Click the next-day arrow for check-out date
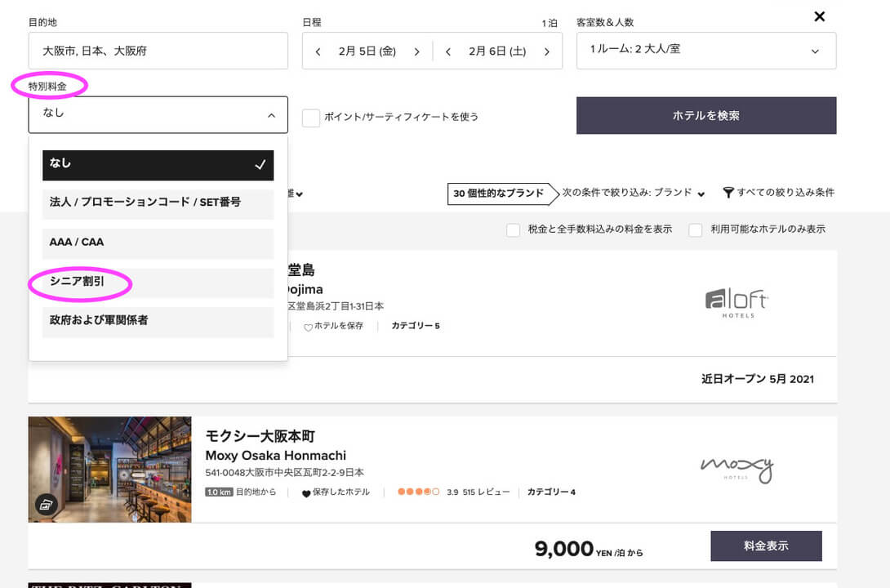This screenshot has width=890, height=588. pyautogui.click(x=545, y=51)
